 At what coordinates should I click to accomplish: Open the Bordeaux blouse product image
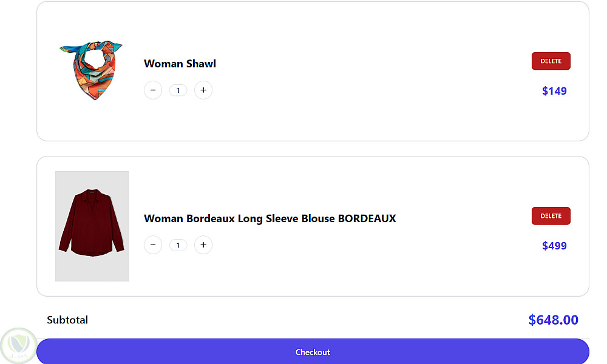pyautogui.click(x=92, y=226)
